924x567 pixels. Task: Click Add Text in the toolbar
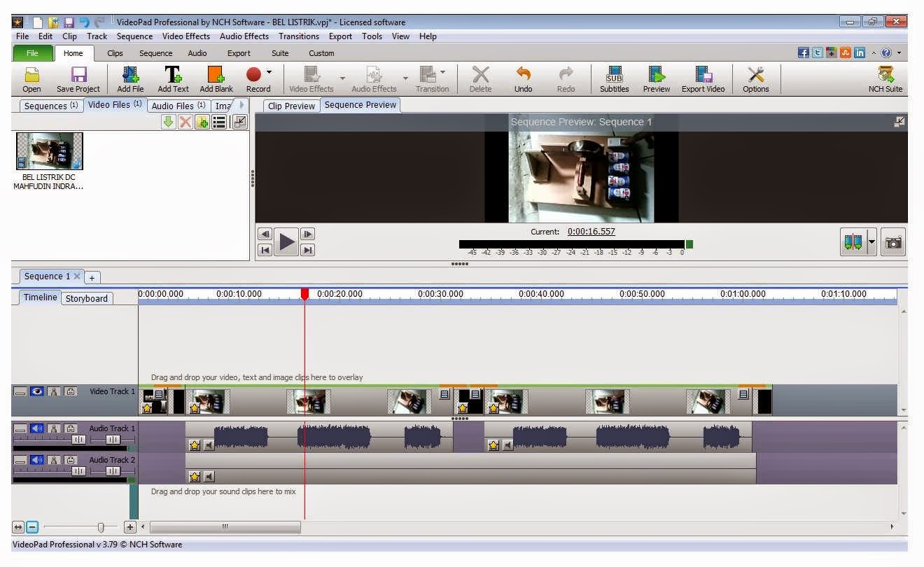[173, 79]
